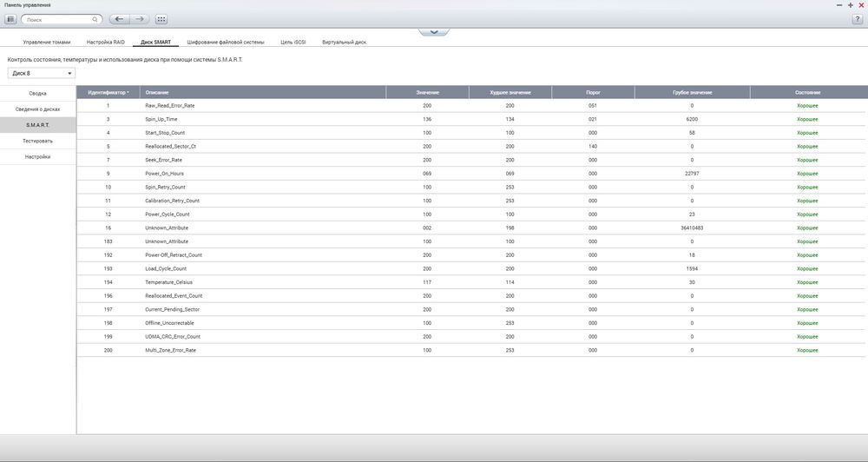Select the Spin_Retry_Count row

click(470, 188)
